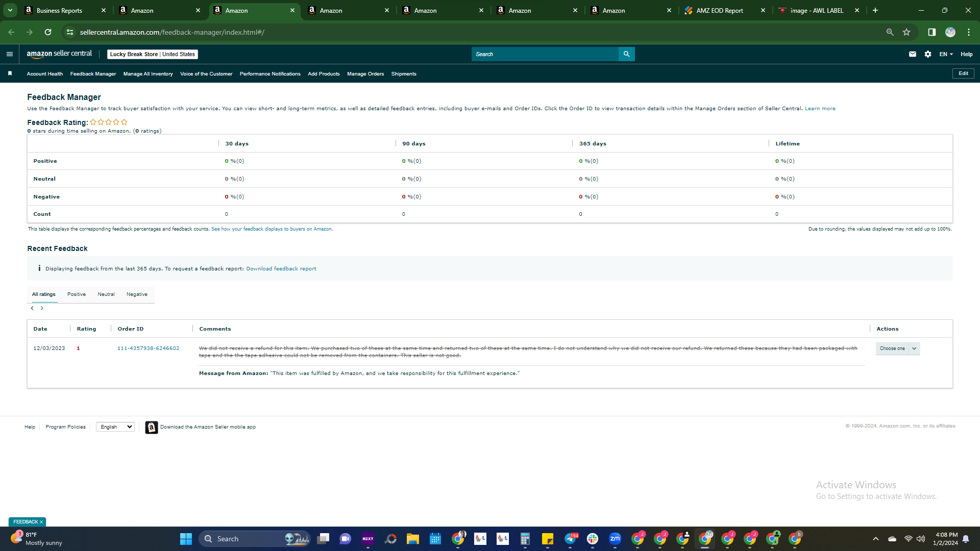Select the Positive feedback tab
The height and width of the screenshot is (551, 980).
pyautogui.click(x=77, y=294)
